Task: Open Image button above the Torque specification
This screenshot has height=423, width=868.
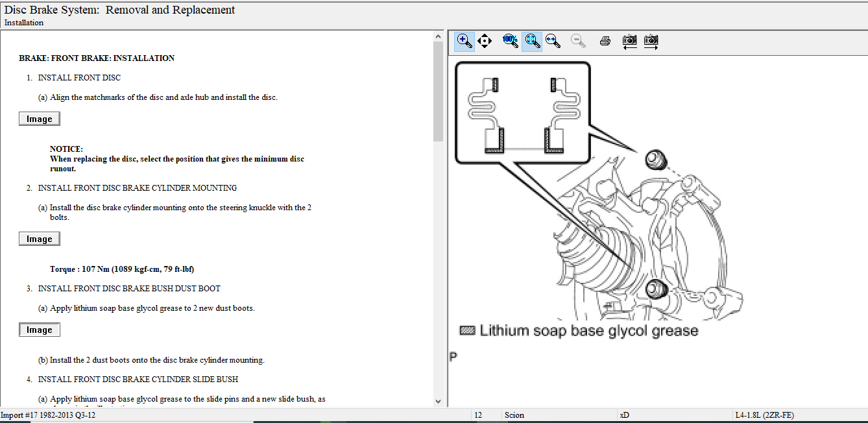Action: (40, 239)
